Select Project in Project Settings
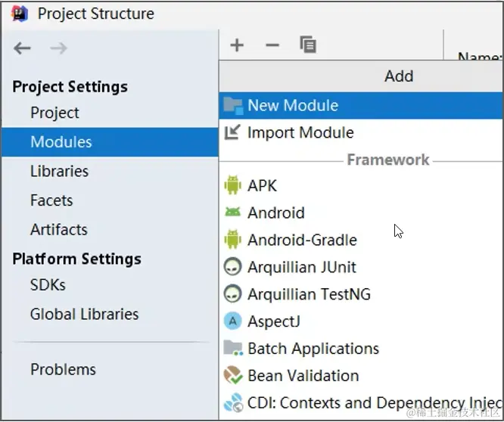 pyautogui.click(x=54, y=113)
